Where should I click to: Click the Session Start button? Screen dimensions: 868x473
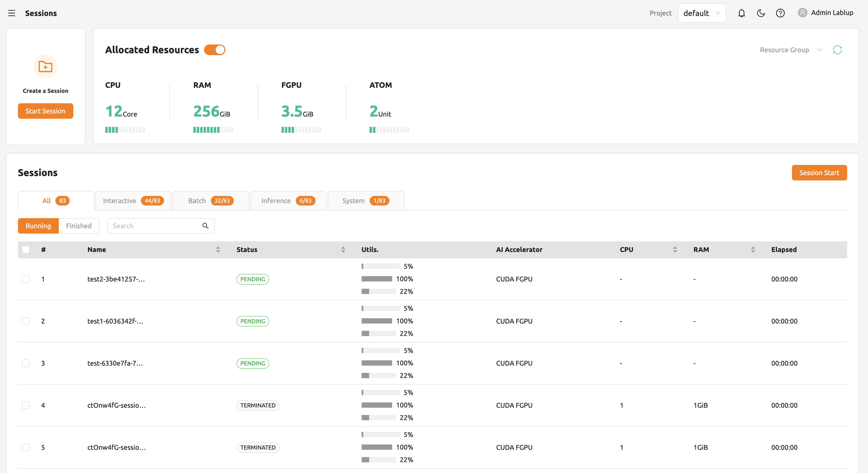[819, 173]
